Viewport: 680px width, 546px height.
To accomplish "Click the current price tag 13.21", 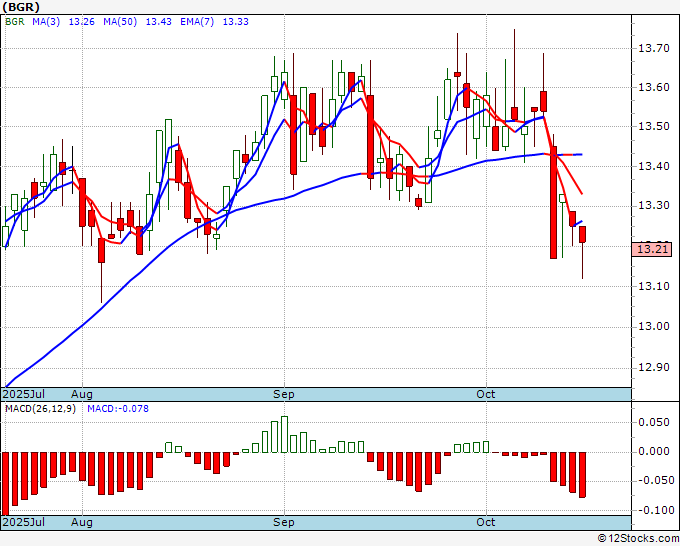I will (x=652, y=249).
